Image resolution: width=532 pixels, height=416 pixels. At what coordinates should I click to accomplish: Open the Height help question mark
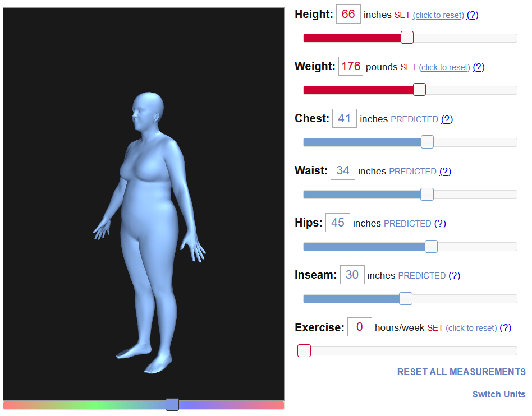pos(473,15)
